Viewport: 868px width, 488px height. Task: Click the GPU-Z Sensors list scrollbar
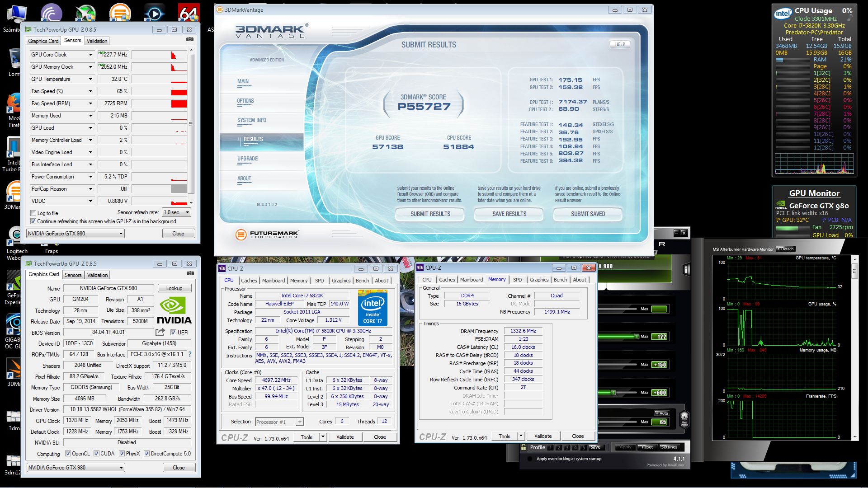point(191,124)
